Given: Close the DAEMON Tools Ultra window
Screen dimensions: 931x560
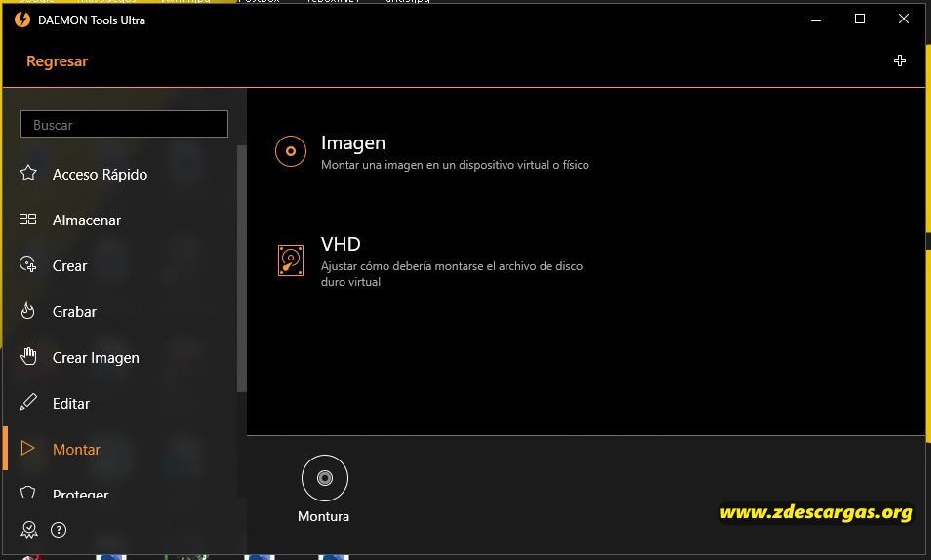Looking at the screenshot, I should click(x=903, y=19).
